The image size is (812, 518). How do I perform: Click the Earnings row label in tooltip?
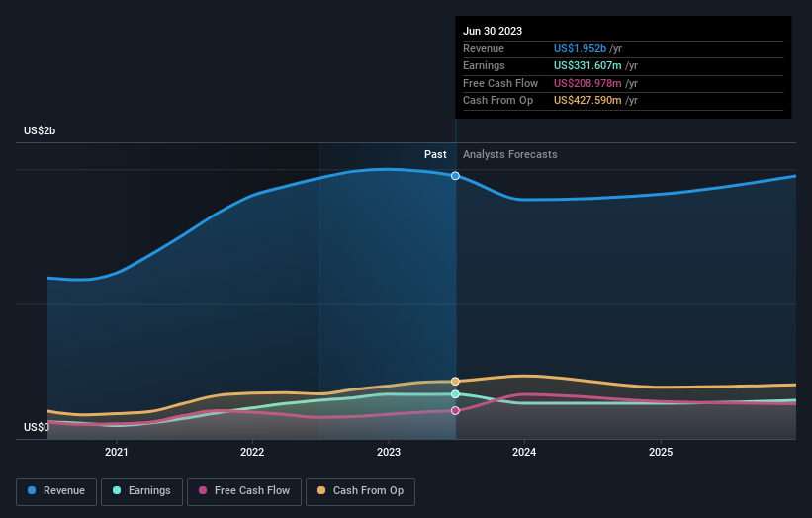tap(484, 65)
